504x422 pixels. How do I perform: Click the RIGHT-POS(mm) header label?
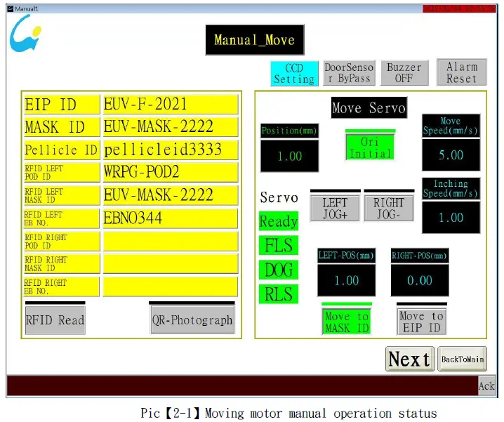coord(420,256)
